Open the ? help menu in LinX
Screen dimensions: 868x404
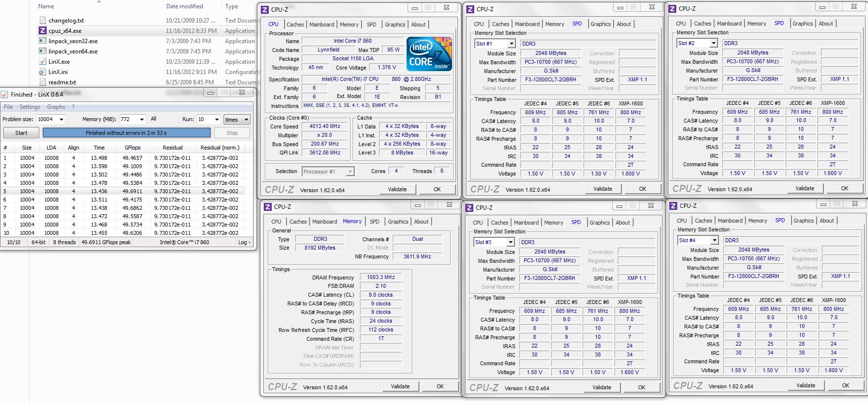74,107
